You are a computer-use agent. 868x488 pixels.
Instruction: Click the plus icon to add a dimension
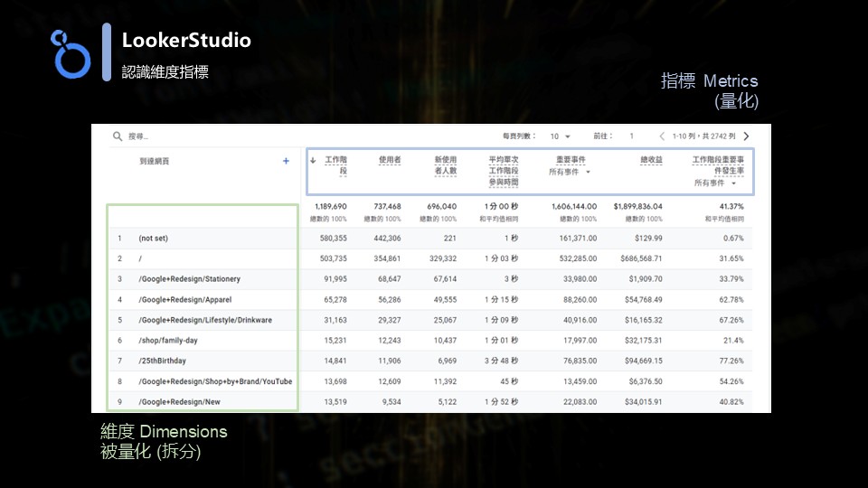tap(287, 161)
